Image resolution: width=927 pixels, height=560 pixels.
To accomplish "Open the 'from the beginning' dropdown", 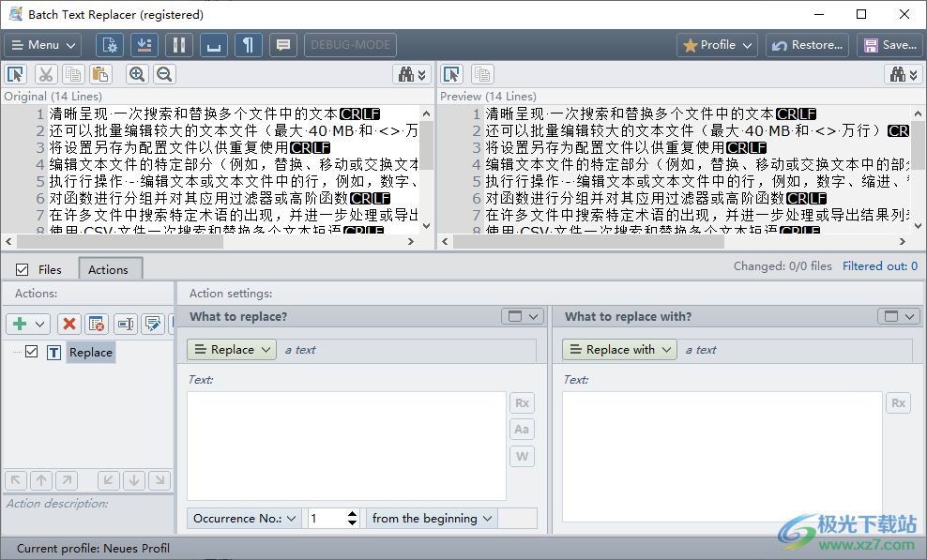I will tap(432, 519).
